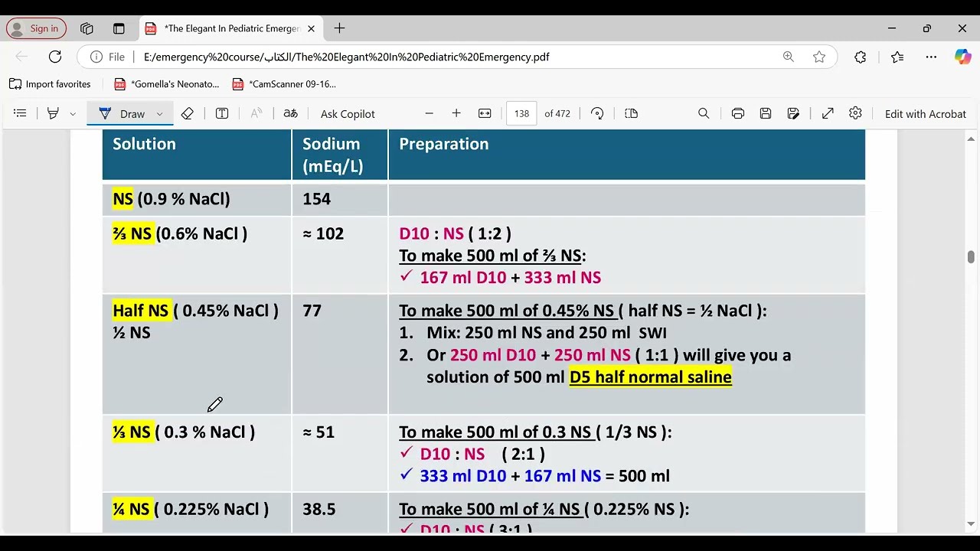980x551 pixels.
Task: Select the Erase tool
Action: tap(188, 113)
